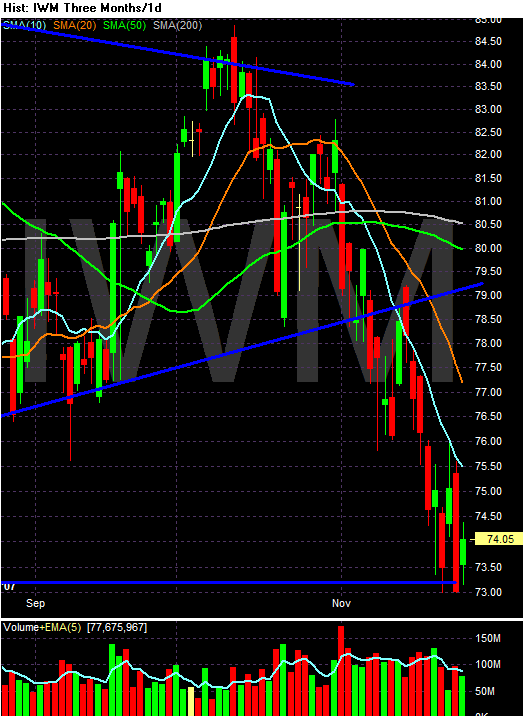Click the chart title Hist: IWM Three Months/1d
This screenshot has width=524, height=719.
[82, 8]
